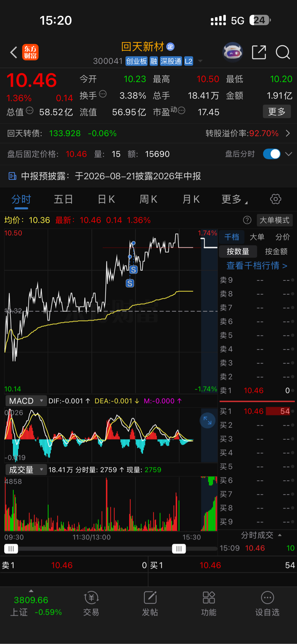Collapse the 分时成交 section
The width and height of the screenshot is (297, 644).
(261, 535)
